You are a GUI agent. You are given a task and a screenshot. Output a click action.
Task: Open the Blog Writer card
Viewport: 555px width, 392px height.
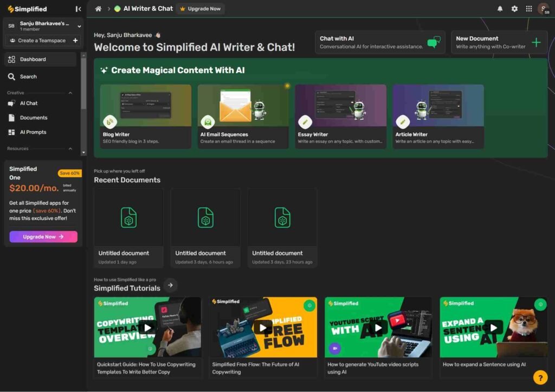[x=145, y=116]
